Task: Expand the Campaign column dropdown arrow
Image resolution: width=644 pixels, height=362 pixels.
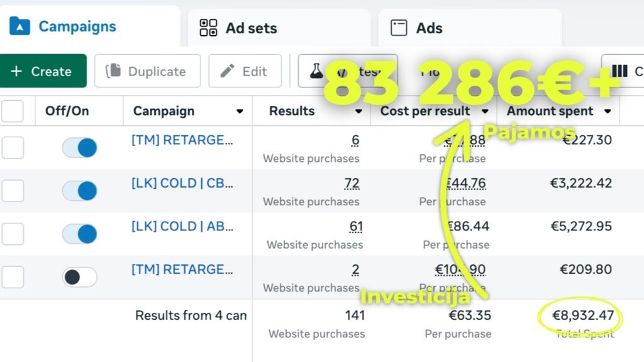Action: [240, 111]
